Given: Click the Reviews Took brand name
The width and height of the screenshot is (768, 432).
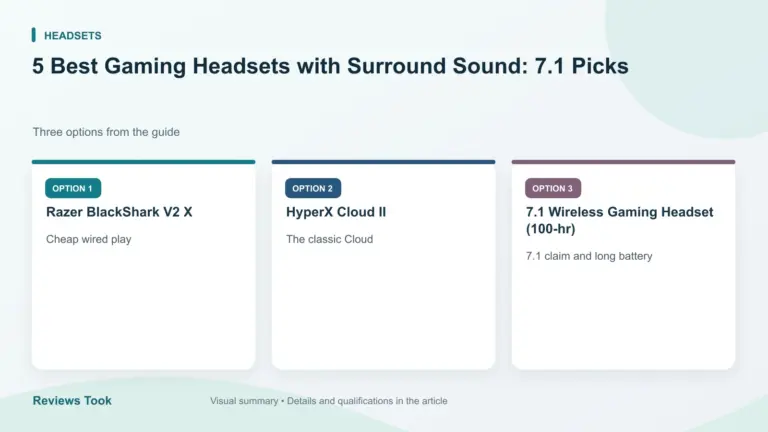Looking at the screenshot, I should pos(72,401).
